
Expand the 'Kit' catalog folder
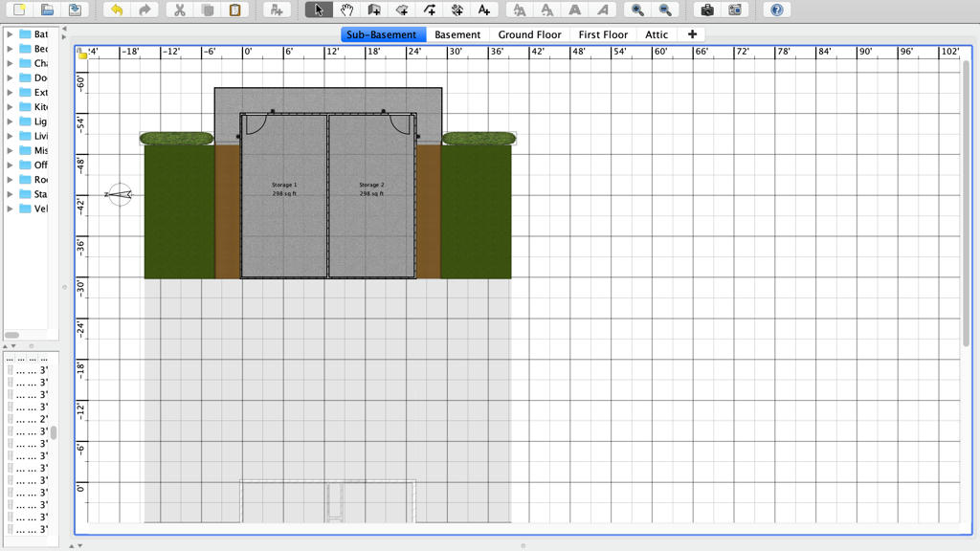coord(10,107)
